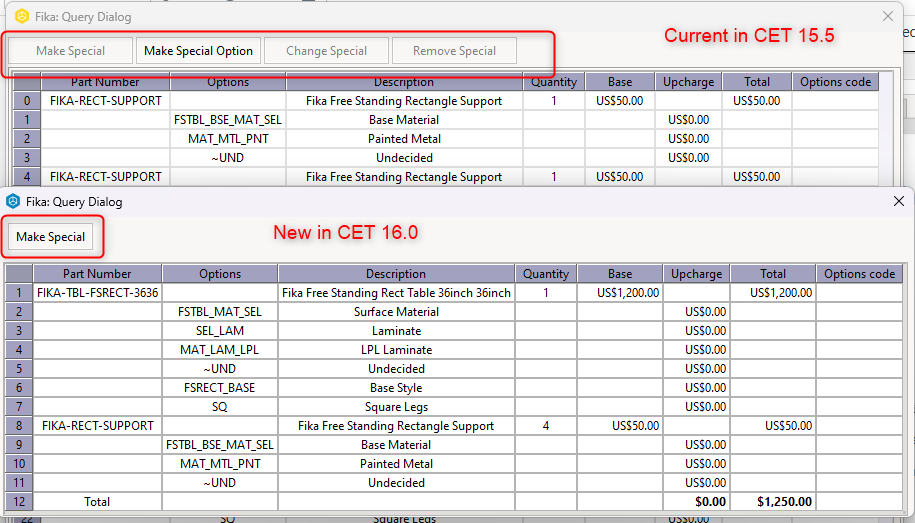915x523 pixels.
Task: Click US$1,200.00 total cell in row 1
Action: coord(773,292)
